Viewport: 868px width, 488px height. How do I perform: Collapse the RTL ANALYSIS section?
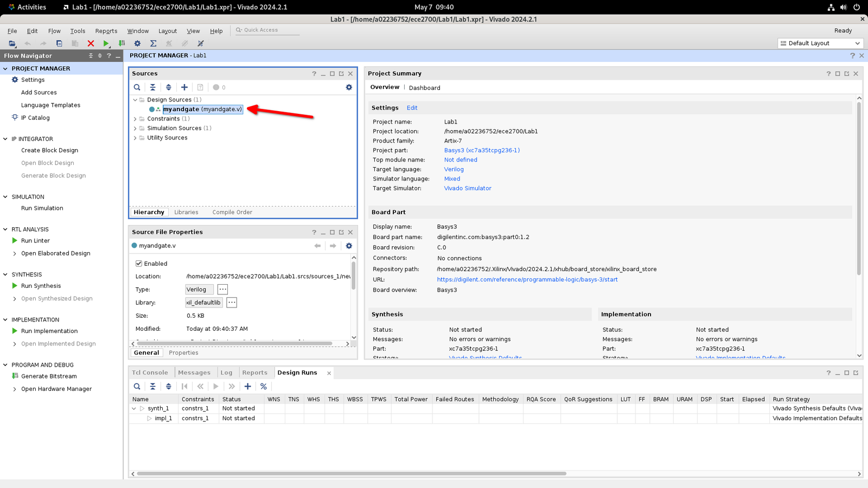click(5, 229)
